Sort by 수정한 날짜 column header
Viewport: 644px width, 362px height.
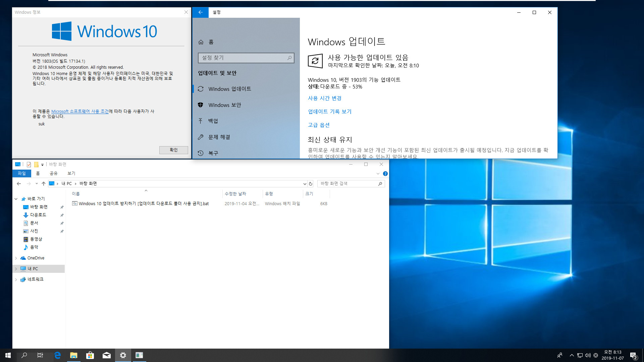click(242, 194)
